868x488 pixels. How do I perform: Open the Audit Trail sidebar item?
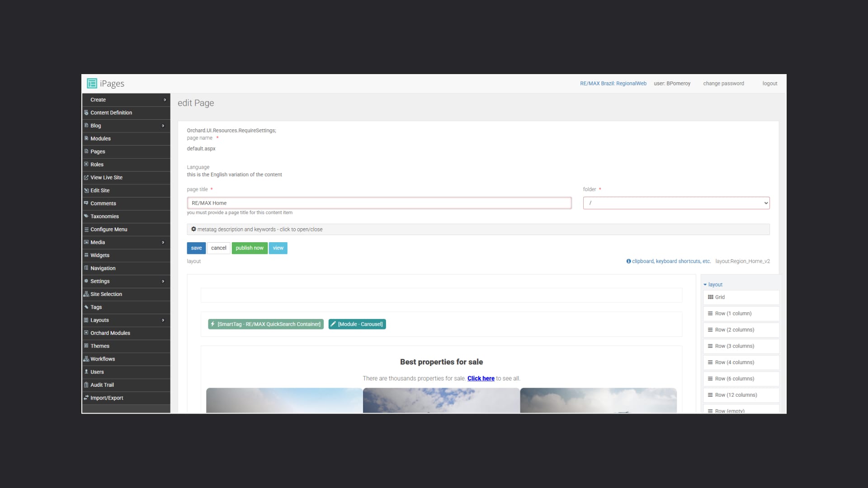(102, 385)
